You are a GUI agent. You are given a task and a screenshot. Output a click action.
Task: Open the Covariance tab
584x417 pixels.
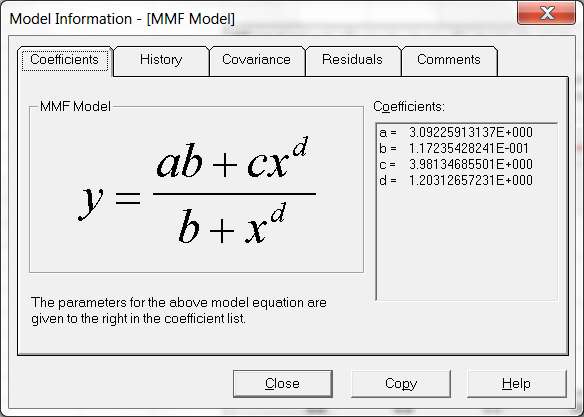[256, 60]
